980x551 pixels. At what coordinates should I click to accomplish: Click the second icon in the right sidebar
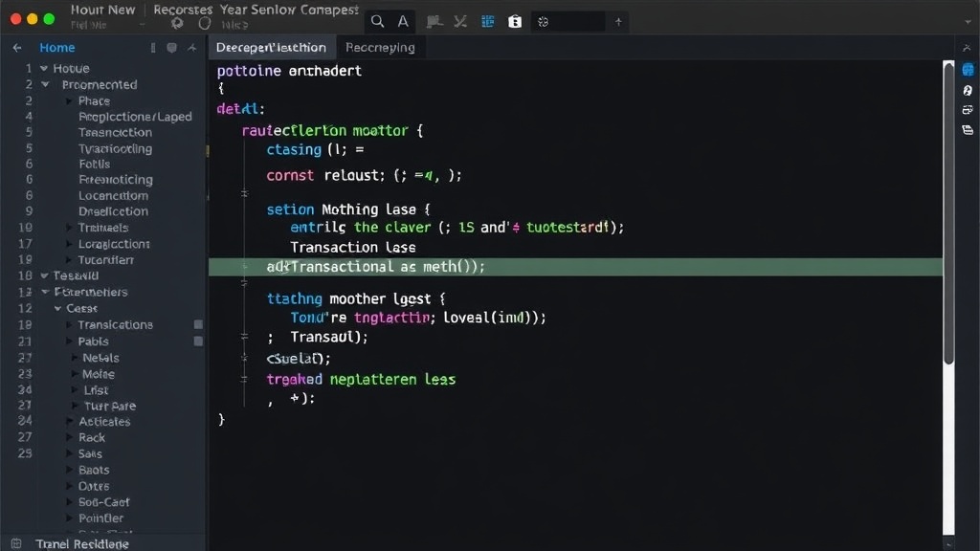[968, 91]
